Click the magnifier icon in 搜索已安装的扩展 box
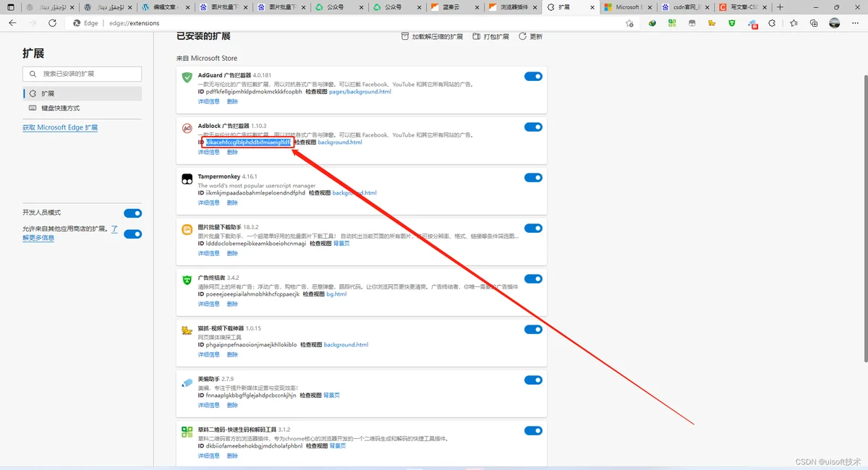The width and height of the screenshot is (868, 470). tap(33, 74)
